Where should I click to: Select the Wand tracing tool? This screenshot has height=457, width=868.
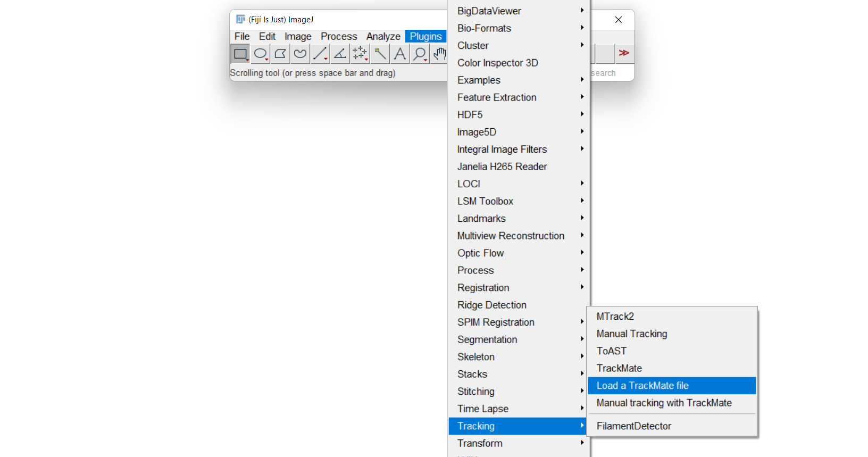380,54
